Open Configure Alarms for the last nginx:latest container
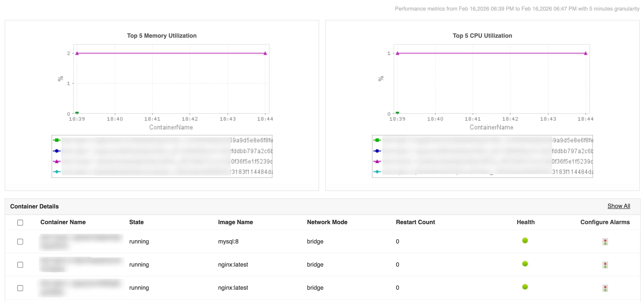Screen dimensions: 644x302 (605, 288)
